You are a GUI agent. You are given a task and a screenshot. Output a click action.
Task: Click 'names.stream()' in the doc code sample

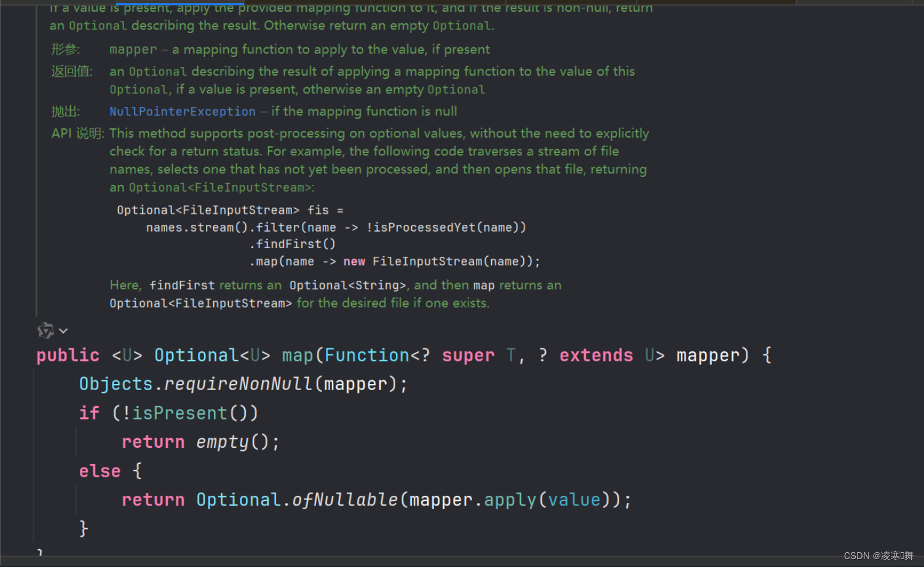coord(197,227)
